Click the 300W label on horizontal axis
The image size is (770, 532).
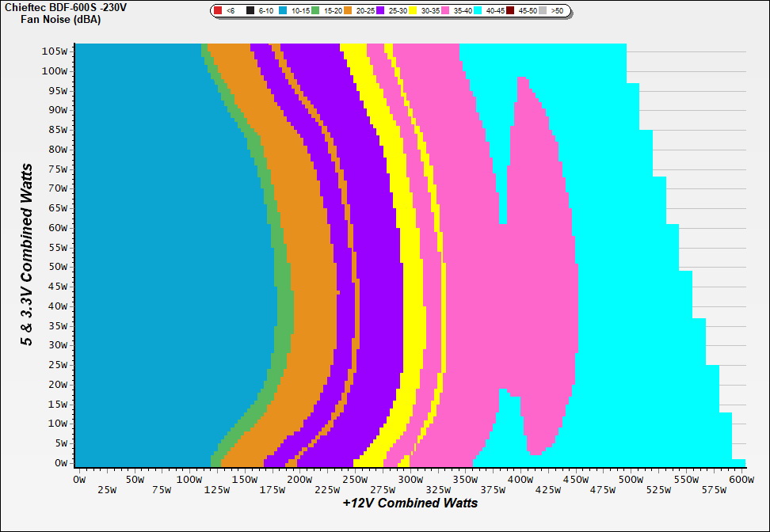(x=409, y=480)
